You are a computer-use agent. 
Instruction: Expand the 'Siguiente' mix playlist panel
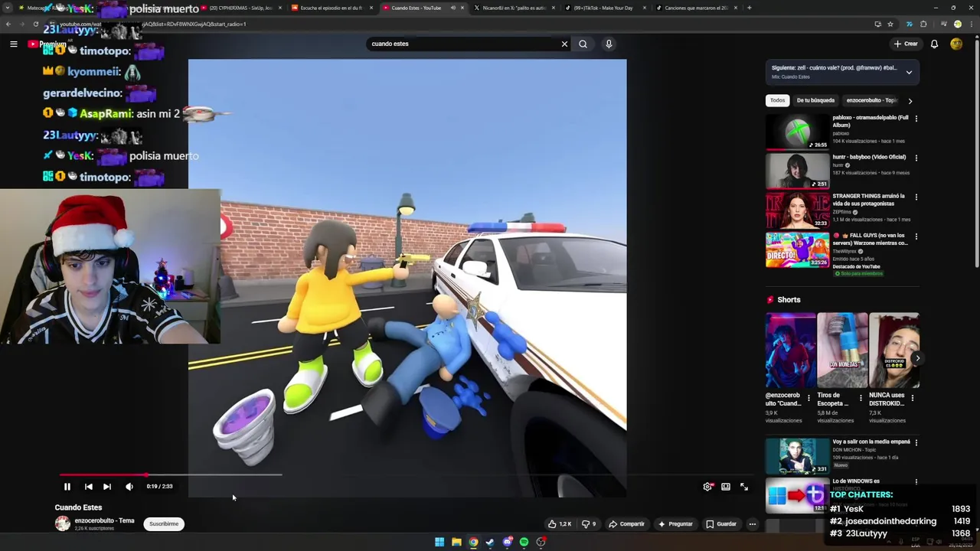[909, 73]
